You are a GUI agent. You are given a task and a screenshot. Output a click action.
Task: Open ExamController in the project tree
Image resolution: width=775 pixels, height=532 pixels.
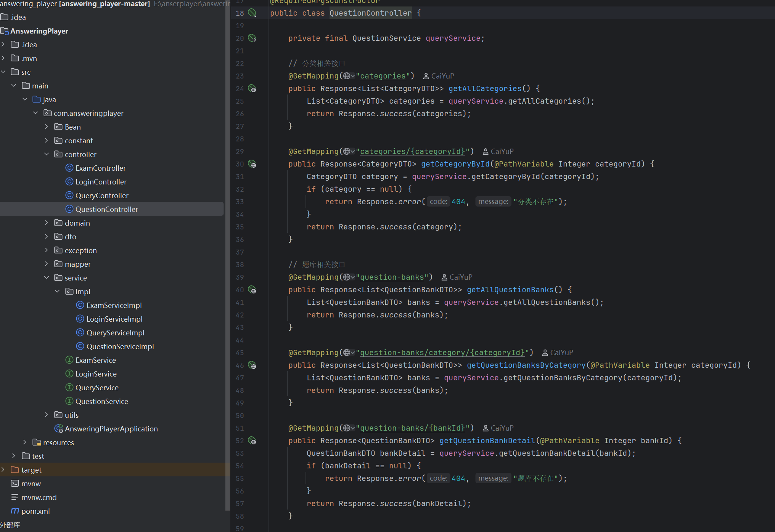tap(100, 168)
